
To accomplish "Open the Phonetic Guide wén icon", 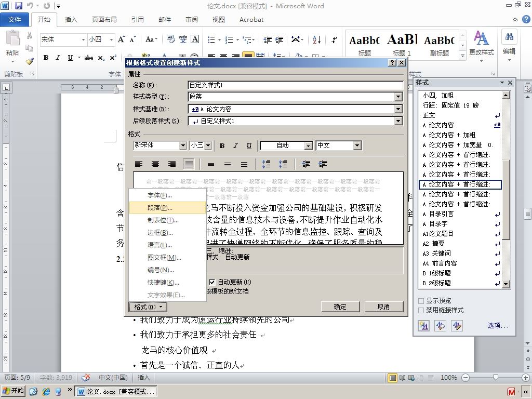I will [183, 39].
